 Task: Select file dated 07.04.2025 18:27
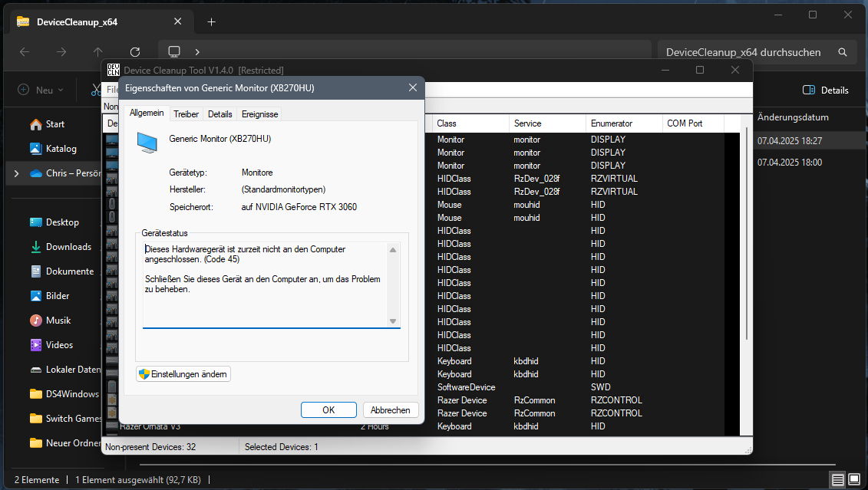coord(790,141)
